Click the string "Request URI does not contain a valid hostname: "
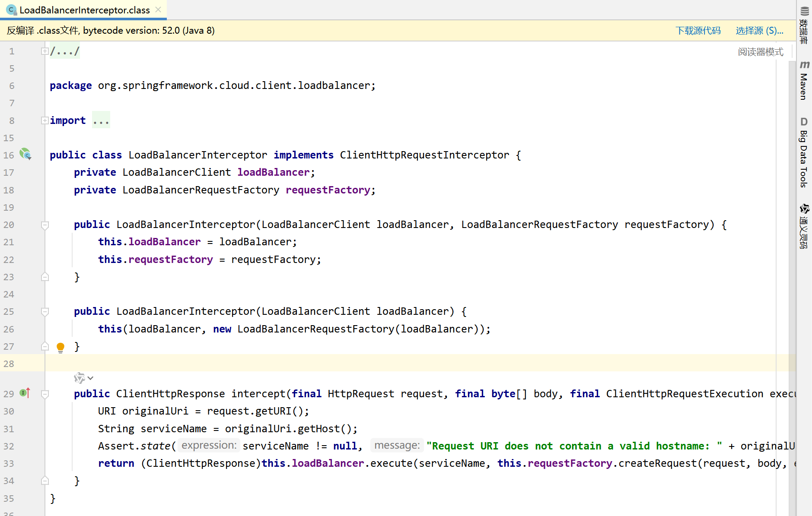The width and height of the screenshot is (812, 516). pos(574,446)
